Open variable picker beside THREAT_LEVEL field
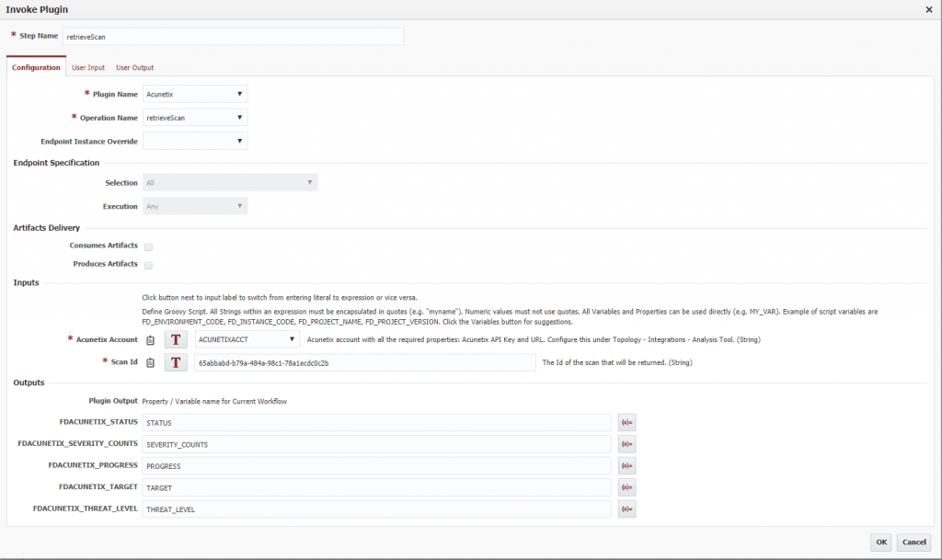Screen dimensions: 942x560 [626, 509]
